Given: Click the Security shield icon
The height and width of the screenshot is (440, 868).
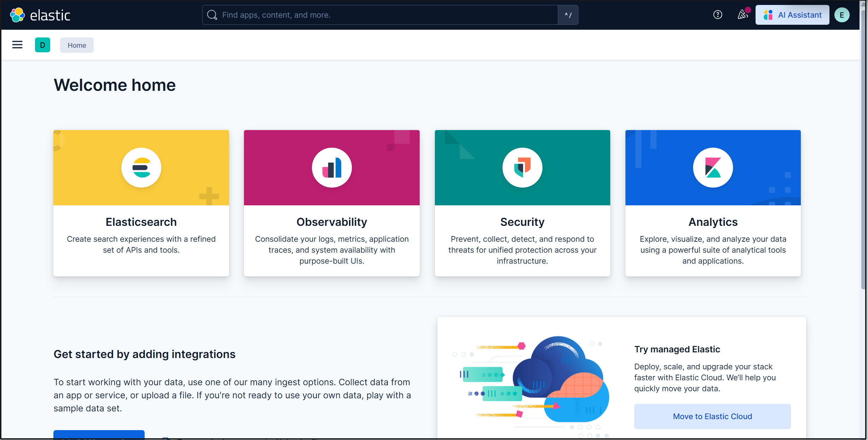Looking at the screenshot, I should pyautogui.click(x=522, y=168).
